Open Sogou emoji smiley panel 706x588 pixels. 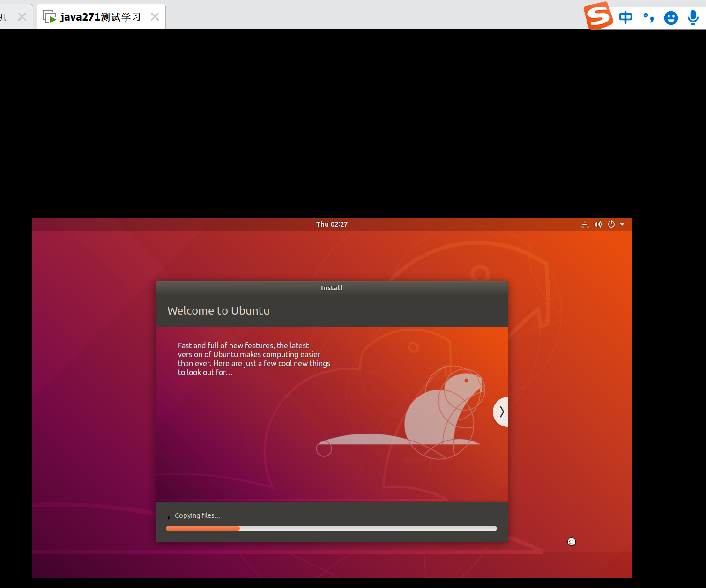671,18
